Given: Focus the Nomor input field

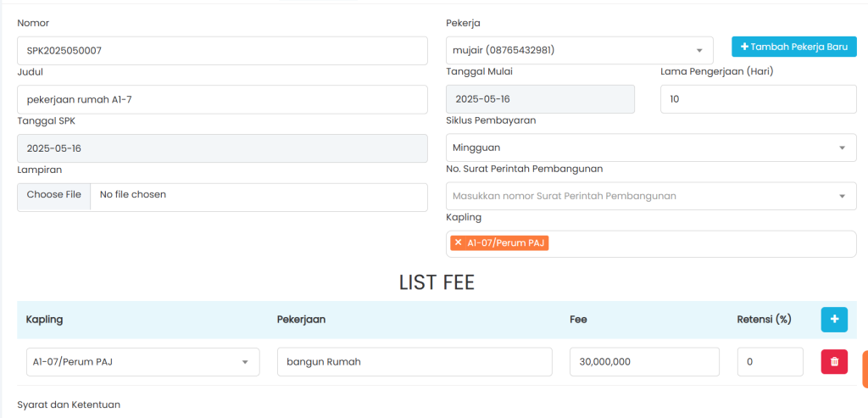Looking at the screenshot, I should (x=222, y=51).
